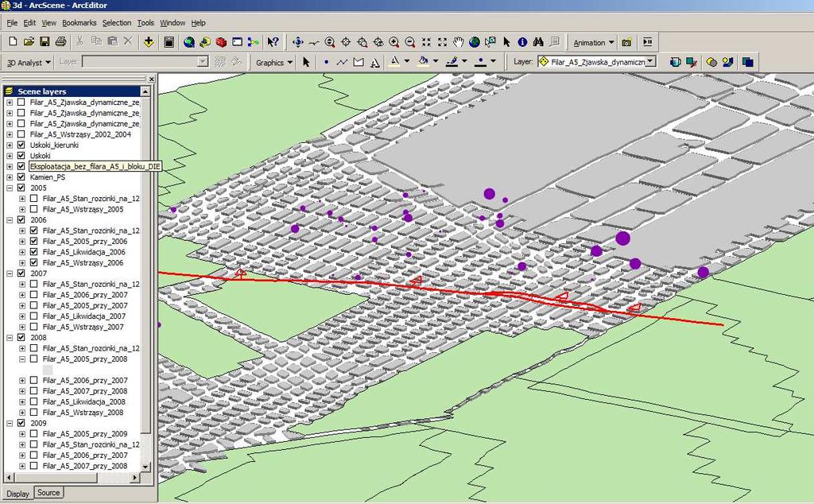Disable the Filar_A5_Likwidacja_2006 layer

point(33,252)
